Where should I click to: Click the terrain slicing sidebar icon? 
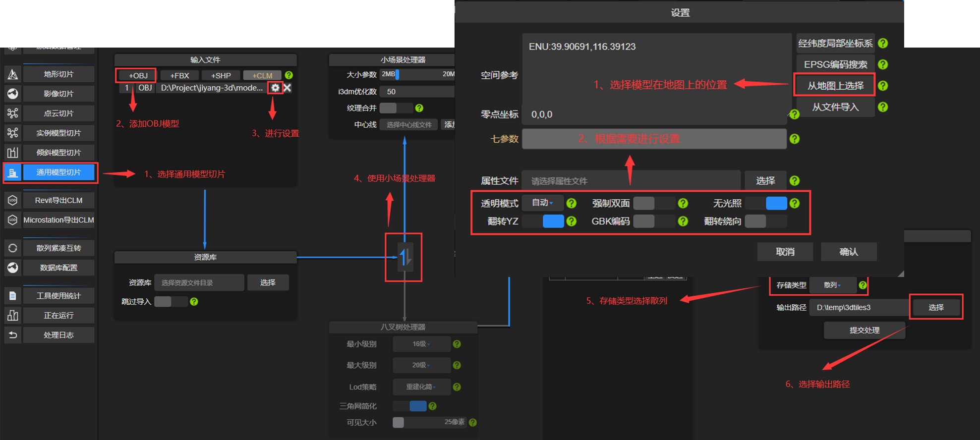pos(13,74)
